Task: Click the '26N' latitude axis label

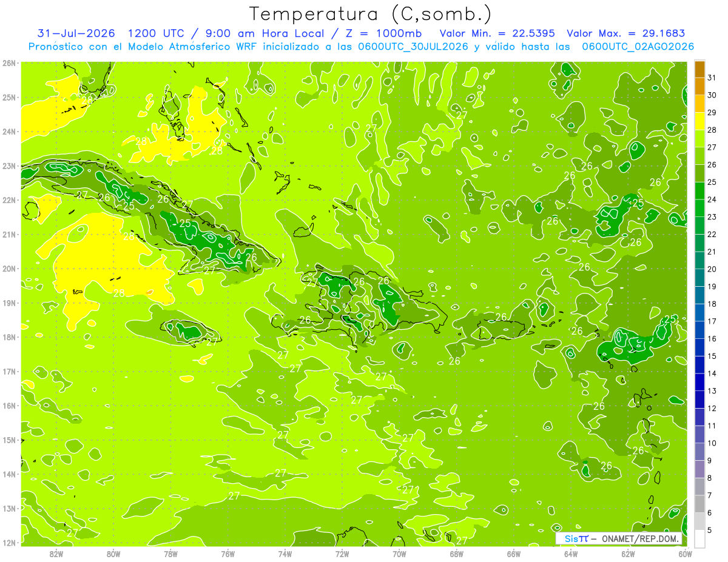Action: click(10, 63)
